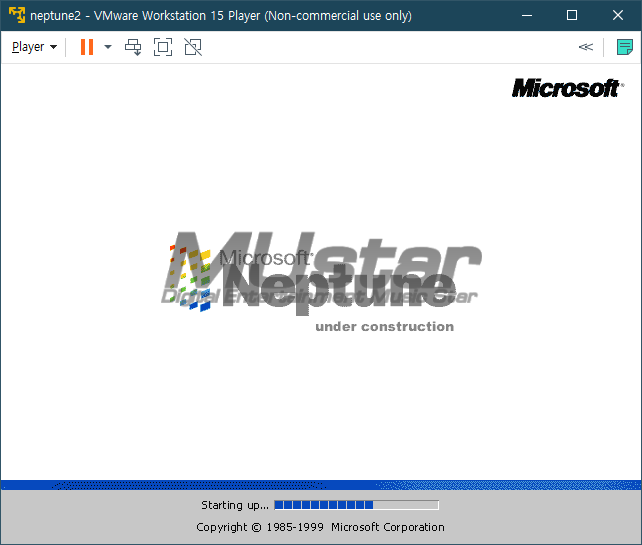This screenshot has height=545, width=642.
Task: Click the 'under construction' text
Action: click(384, 326)
